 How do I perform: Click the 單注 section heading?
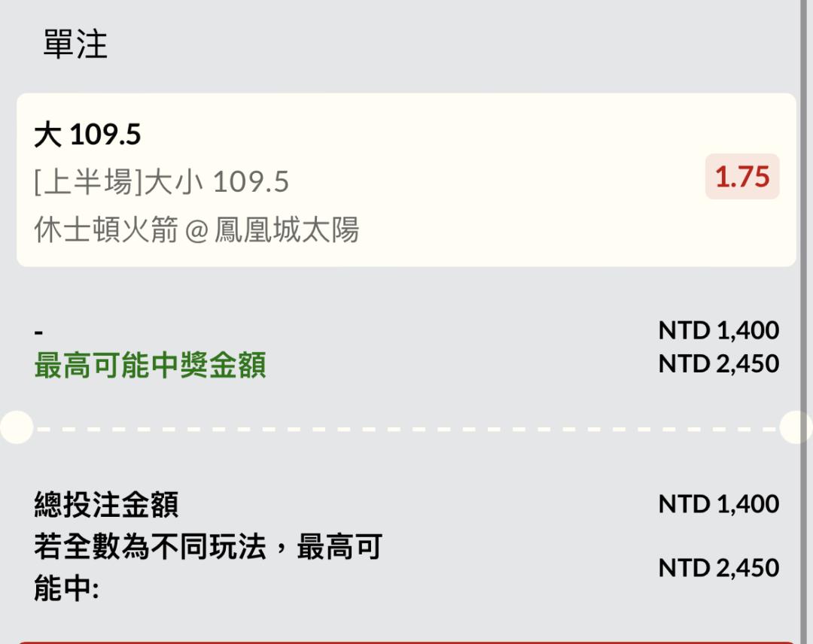pos(75,45)
